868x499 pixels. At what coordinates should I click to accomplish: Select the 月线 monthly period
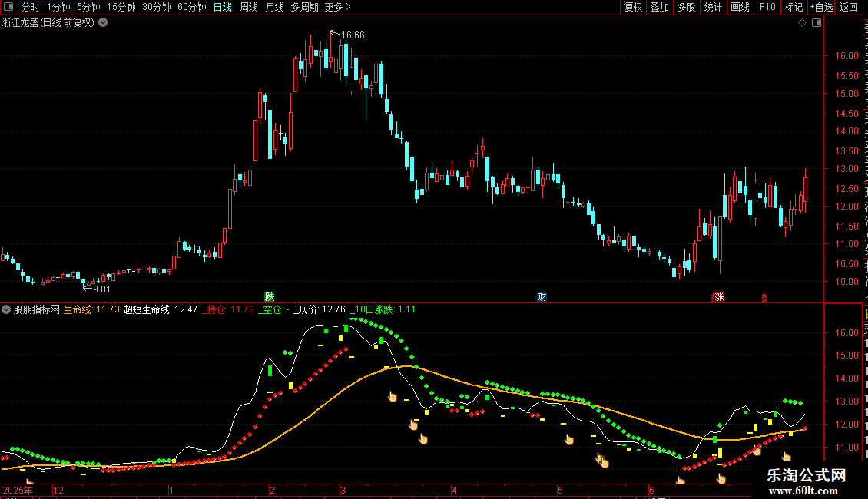click(274, 7)
